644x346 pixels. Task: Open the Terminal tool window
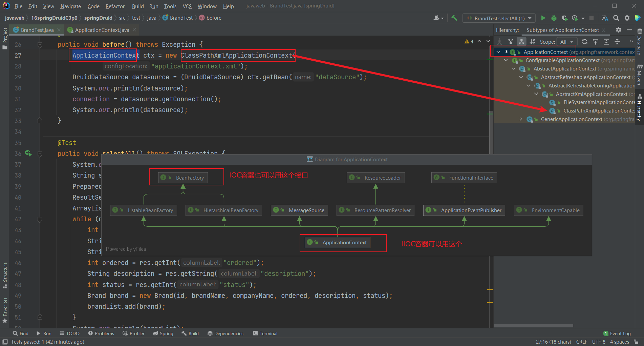(x=265, y=333)
